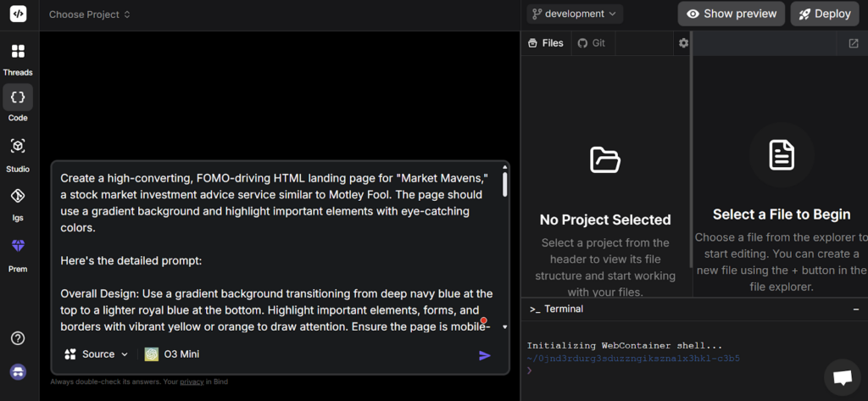Click the terminal directory path text
The image size is (868, 401).
click(633, 359)
